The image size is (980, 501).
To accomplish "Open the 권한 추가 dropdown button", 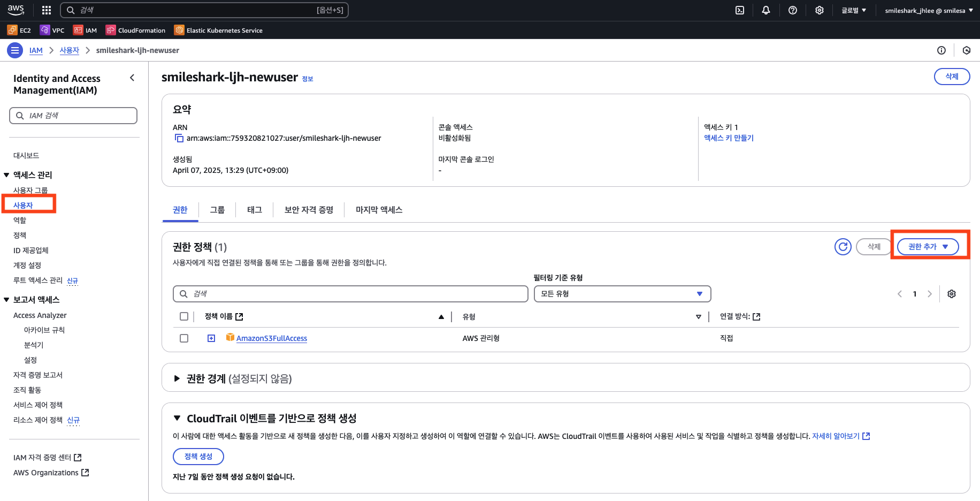I will tap(928, 247).
